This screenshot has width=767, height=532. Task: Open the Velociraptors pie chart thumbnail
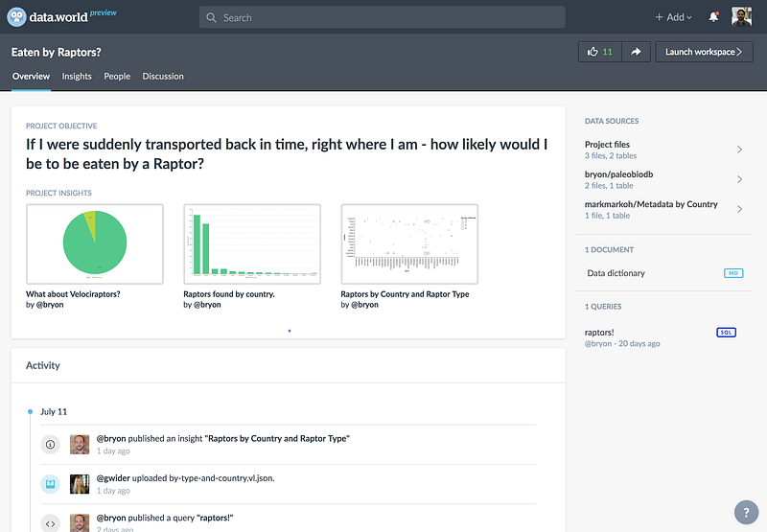95,244
